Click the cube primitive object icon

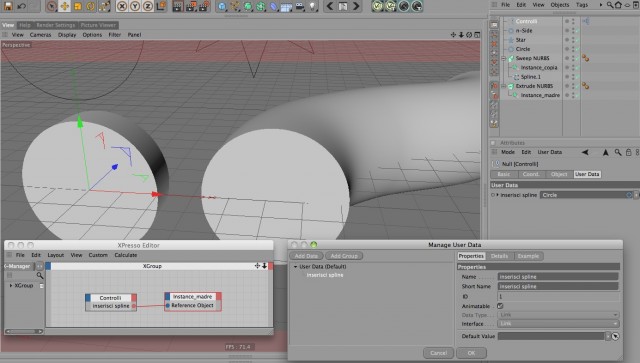coord(222,6)
